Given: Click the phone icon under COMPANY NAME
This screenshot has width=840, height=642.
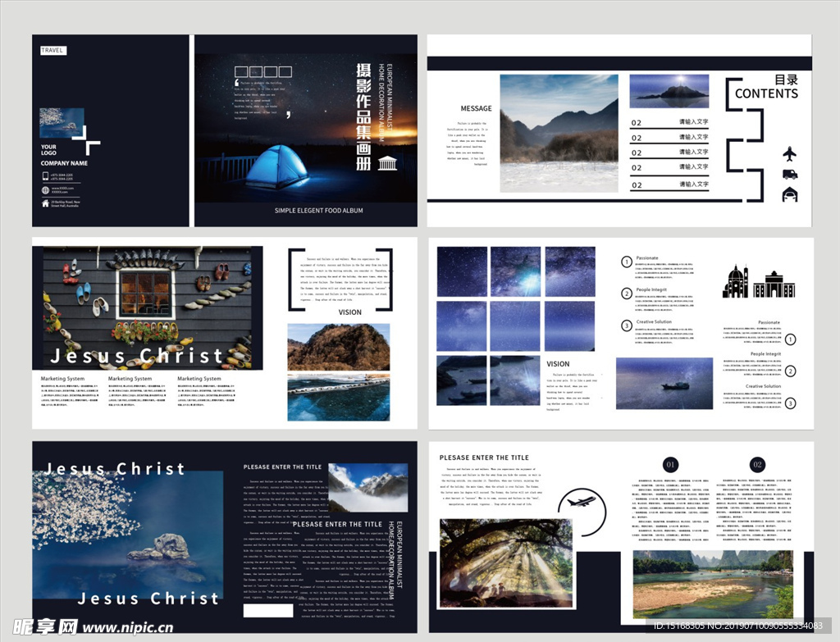Looking at the screenshot, I should [46, 175].
